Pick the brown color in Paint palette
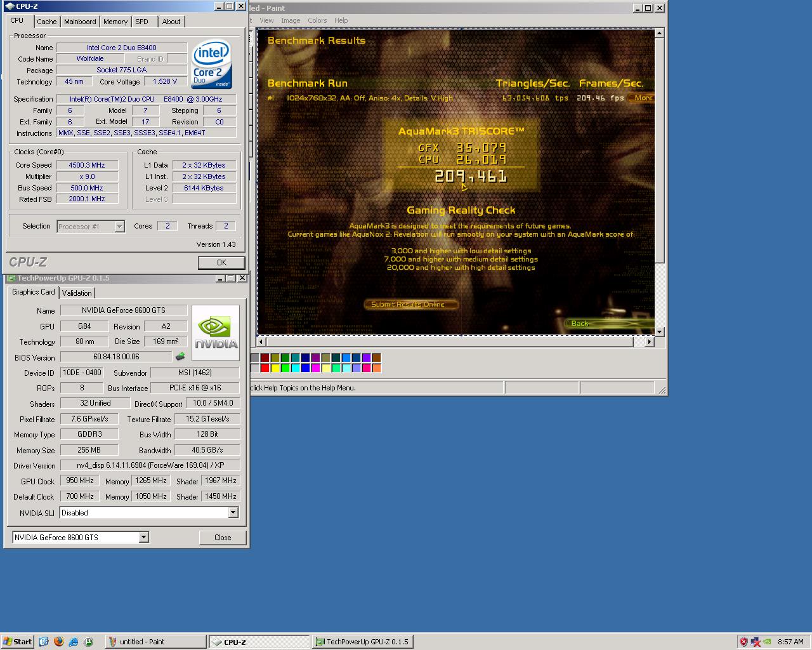This screenshot has width=812, height=650. coord(377,358)
